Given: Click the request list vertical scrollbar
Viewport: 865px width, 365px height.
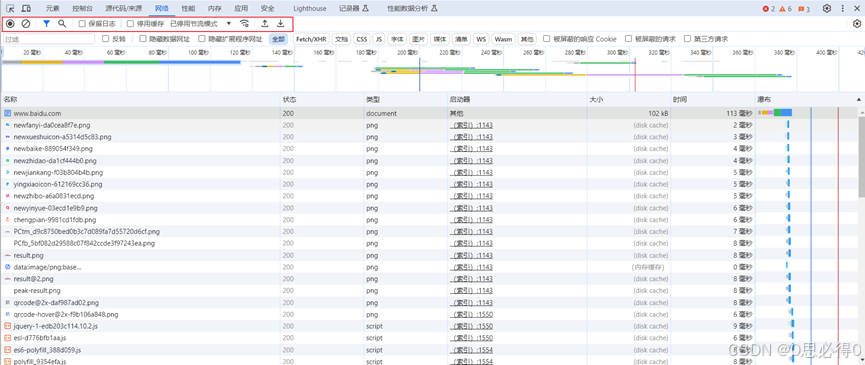Looking at the screenshot, I should tap(861, 154).
